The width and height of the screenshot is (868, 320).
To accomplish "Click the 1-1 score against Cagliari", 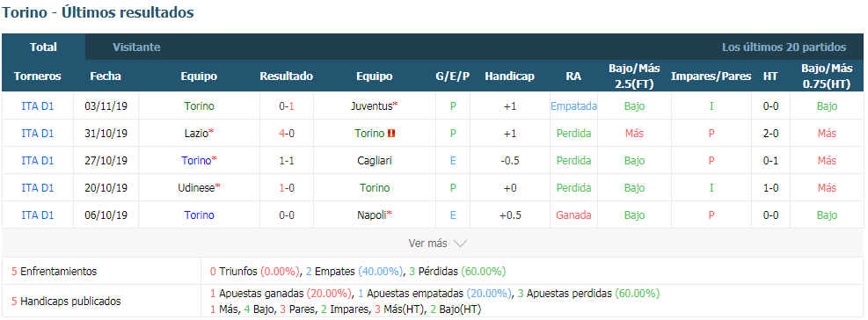I will click(x=287, y=161).
